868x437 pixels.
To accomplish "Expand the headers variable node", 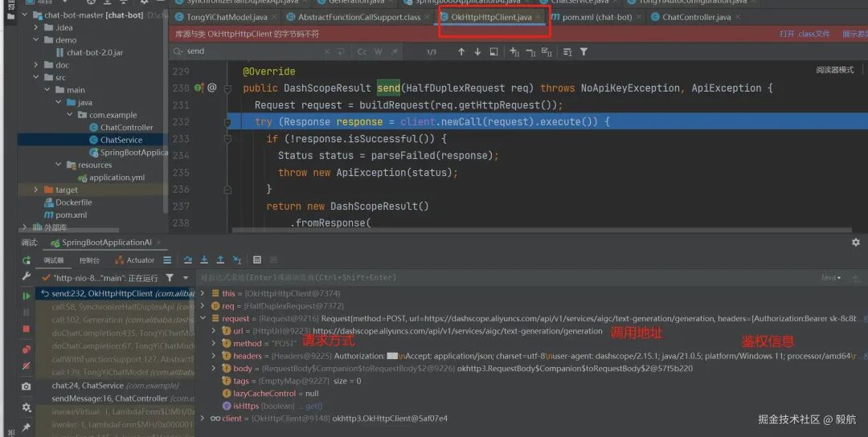I will point(214,356).
